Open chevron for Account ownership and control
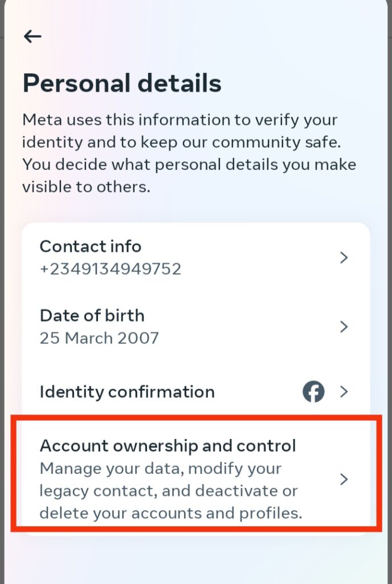The image size is (392, 584). (344, 479)
